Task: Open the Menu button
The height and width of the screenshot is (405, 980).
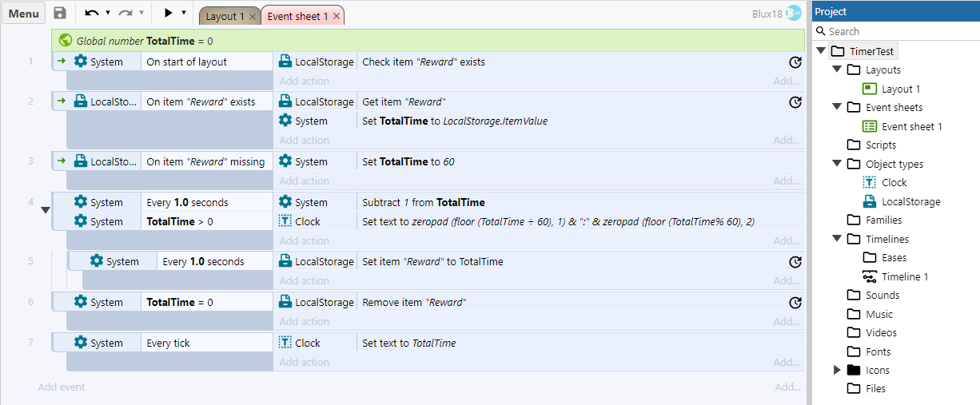Action: click(24, 14)
